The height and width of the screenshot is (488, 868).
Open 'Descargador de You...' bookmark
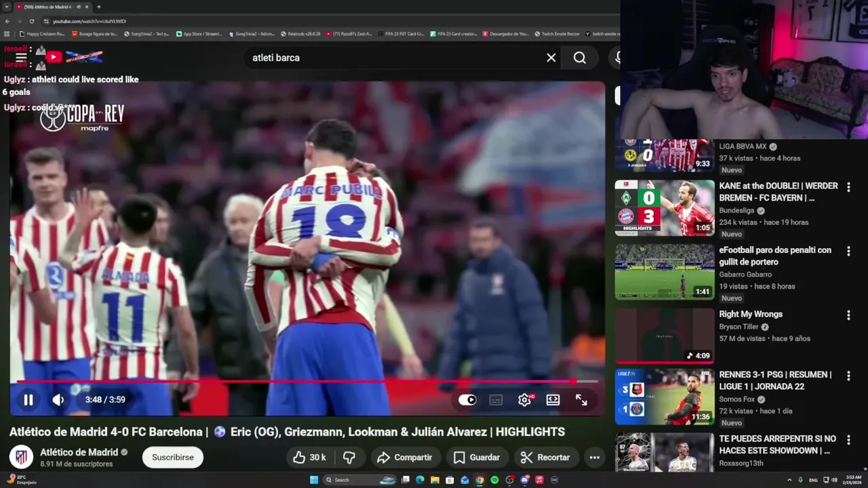(x=506, y=33)
